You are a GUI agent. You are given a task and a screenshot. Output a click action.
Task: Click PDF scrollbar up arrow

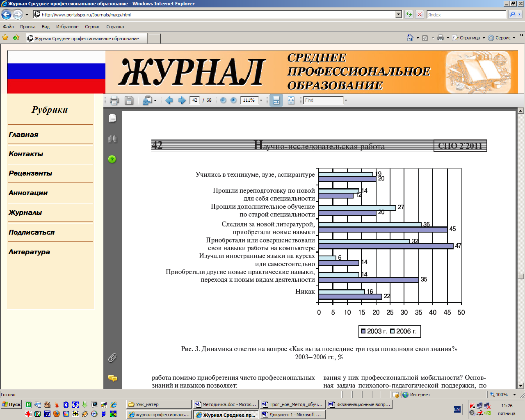(520, 111)
